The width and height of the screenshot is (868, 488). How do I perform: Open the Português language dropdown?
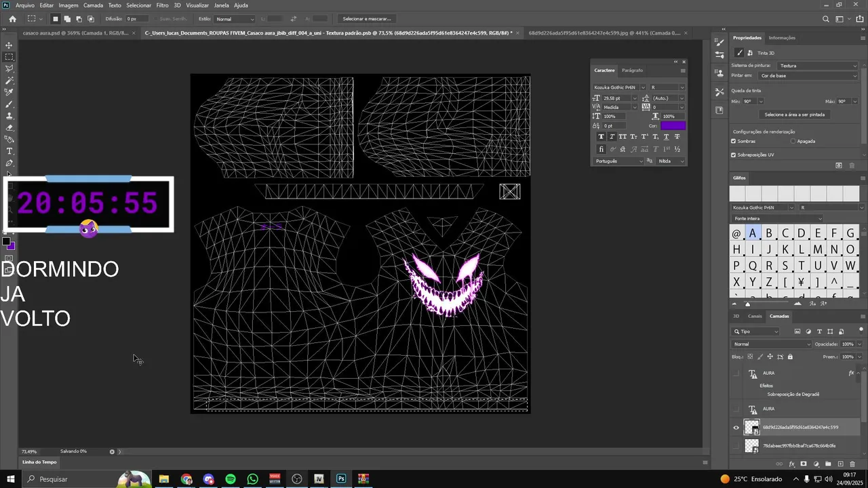coord(618,161)
